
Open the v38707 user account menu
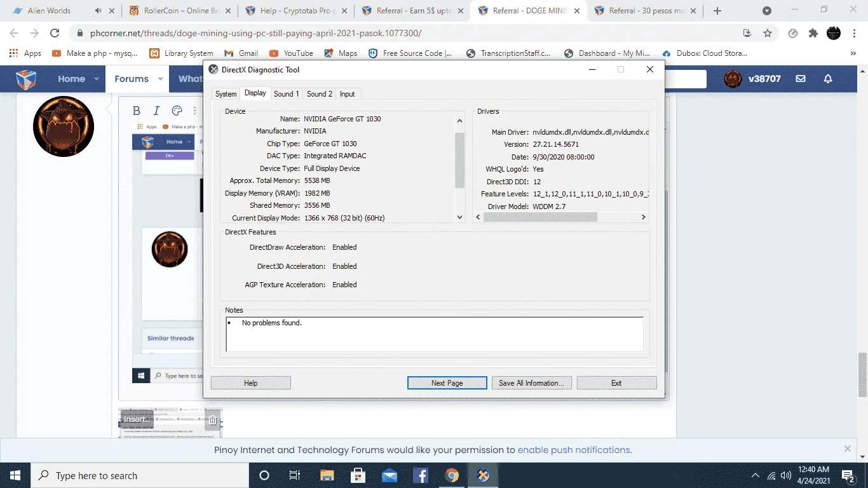[754, 79]
